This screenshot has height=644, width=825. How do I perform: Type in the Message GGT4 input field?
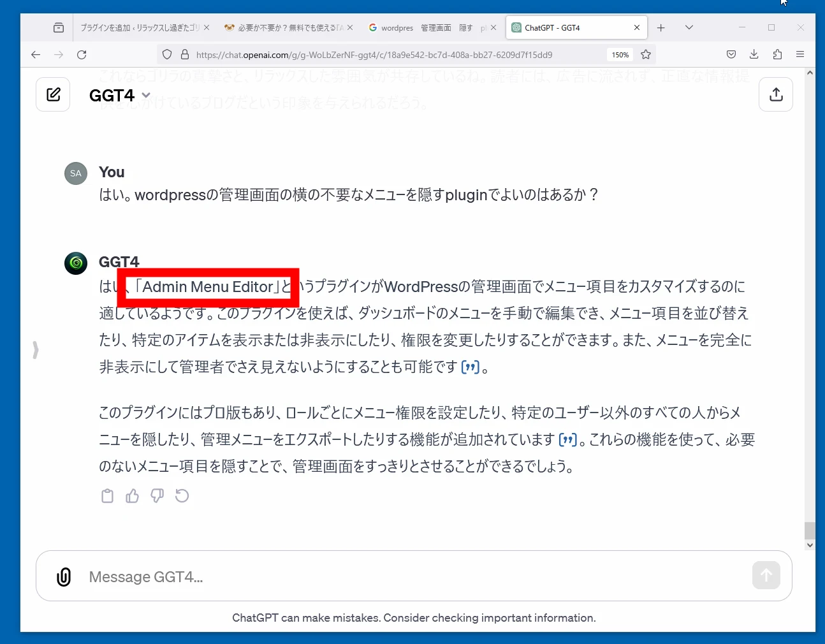[408, 577]
